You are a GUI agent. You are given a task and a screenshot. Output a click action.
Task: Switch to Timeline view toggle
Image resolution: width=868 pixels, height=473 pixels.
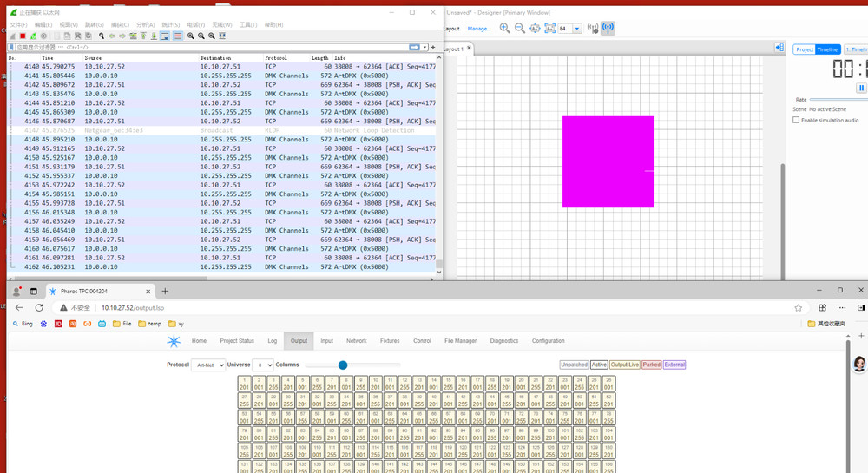[827, 49]
